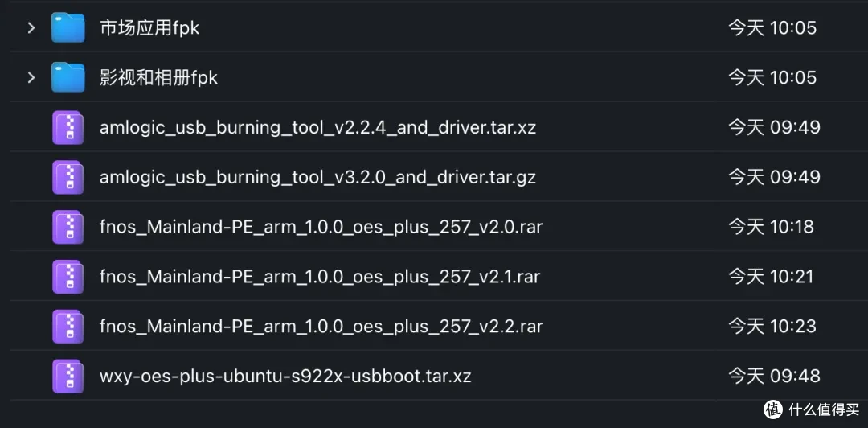Click the archive icon of fnos v2.1.rar
This screenshot has height=428, width=868.
68,277
